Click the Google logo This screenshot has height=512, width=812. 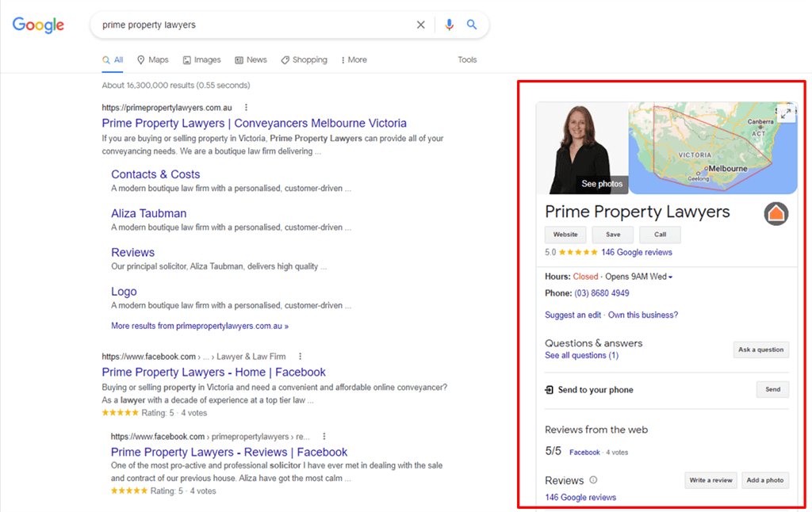[x=38, y=25]
